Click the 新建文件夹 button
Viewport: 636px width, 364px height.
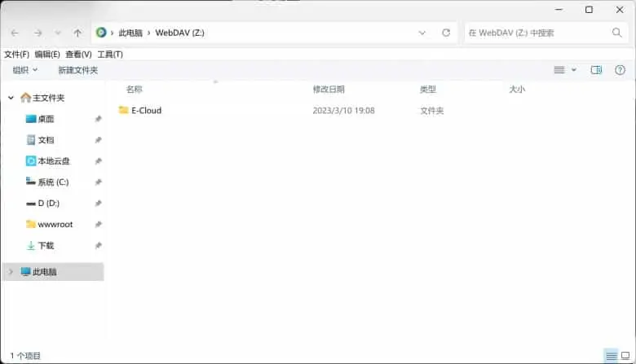[77, 70]
